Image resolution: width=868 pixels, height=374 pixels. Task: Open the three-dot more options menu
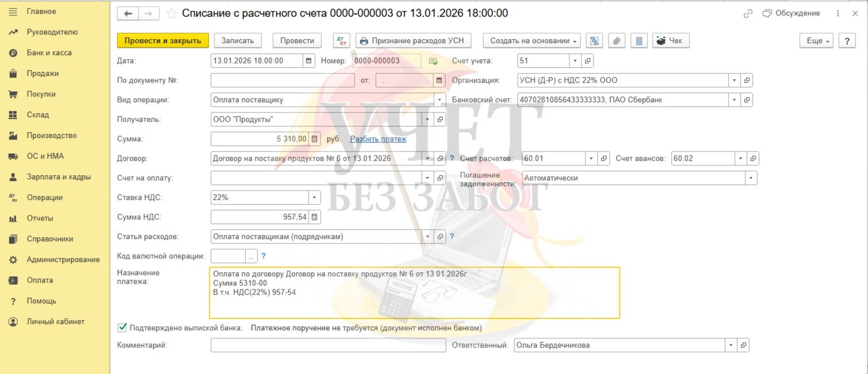coord(838,13)
